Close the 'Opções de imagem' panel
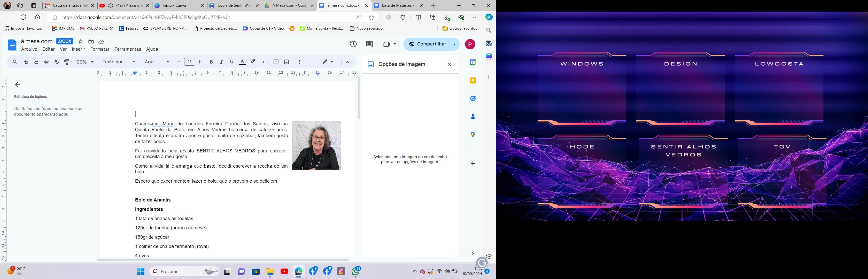Viewport: 868px width, 279px height. (450, 65)
